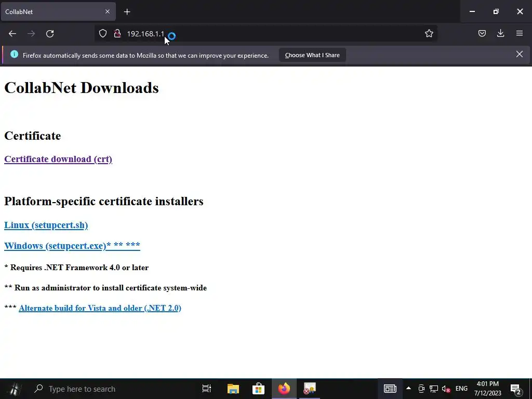Viewport: 532px width, 399px height.
Task: Open the clock showing 4:01 PM
Action: 487,389
